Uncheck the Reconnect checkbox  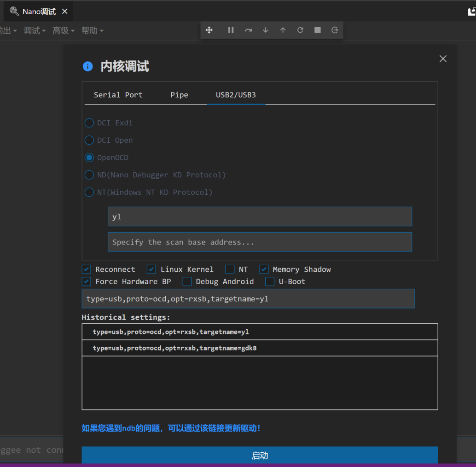tap(87, 269)
